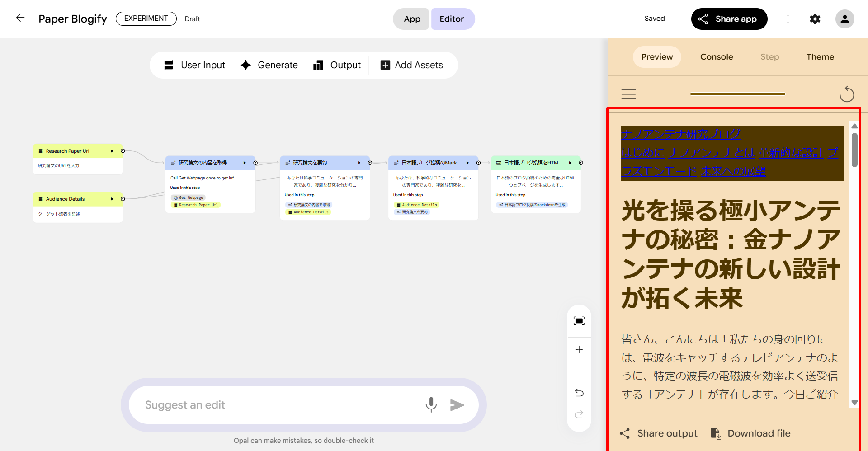
Task: Restart the preview with the refresh icon
Action: click(846, 94)
